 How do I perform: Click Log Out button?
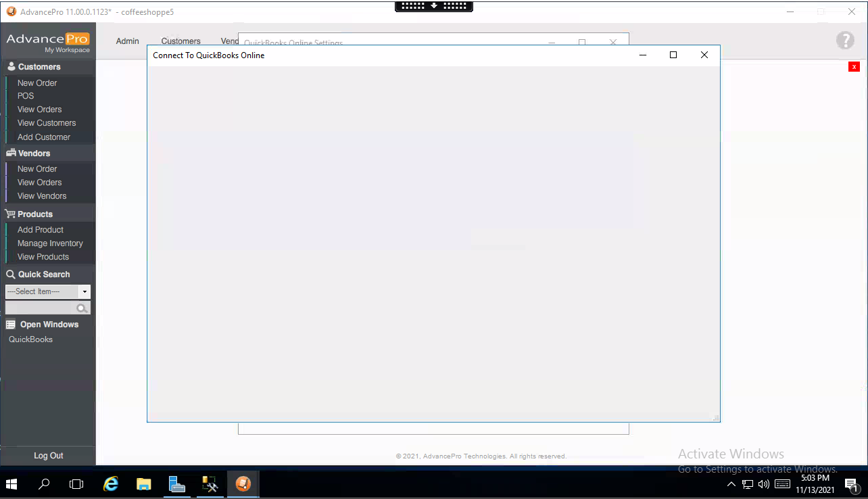[x=48, y=456]
